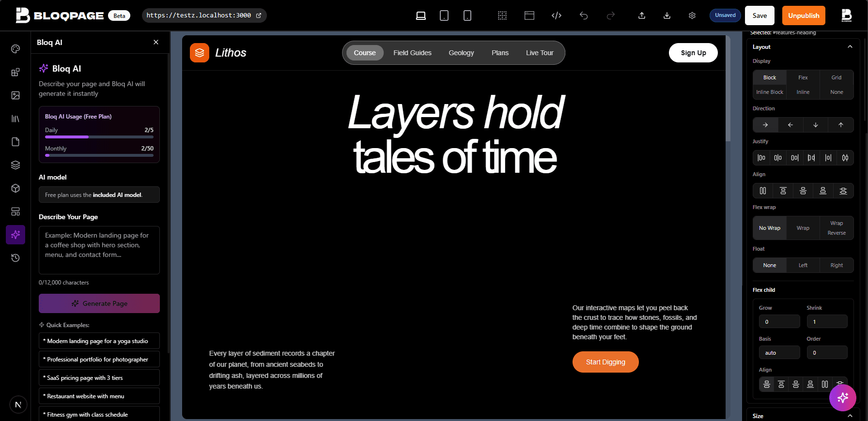Open the theme palette panel in sidebar
This screenshot has height=421, width=868.
tap(15, 49)
